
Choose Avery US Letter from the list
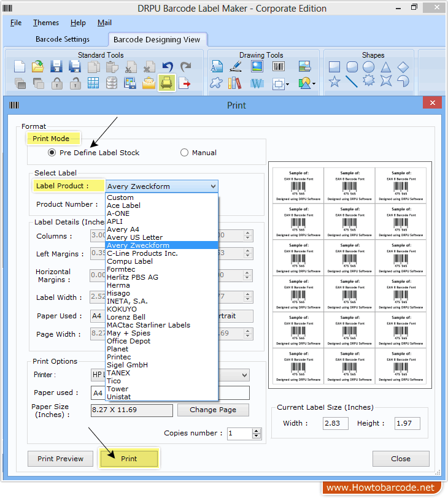tap(162, 237)
